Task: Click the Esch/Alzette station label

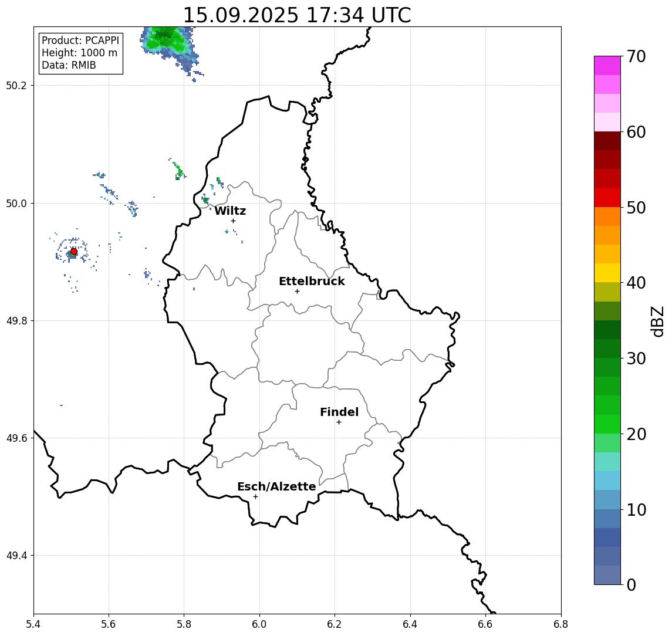Action: 276,486
